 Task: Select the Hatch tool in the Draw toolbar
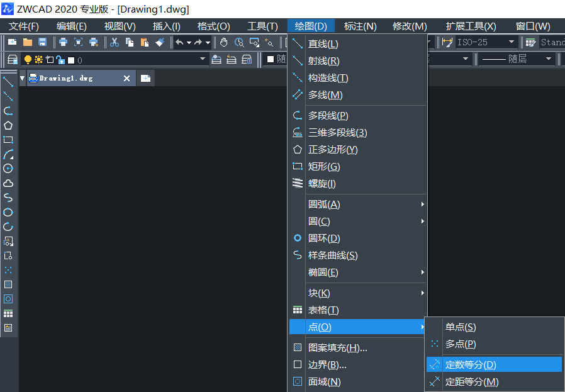pyautogui.click(x=8, y=284)
